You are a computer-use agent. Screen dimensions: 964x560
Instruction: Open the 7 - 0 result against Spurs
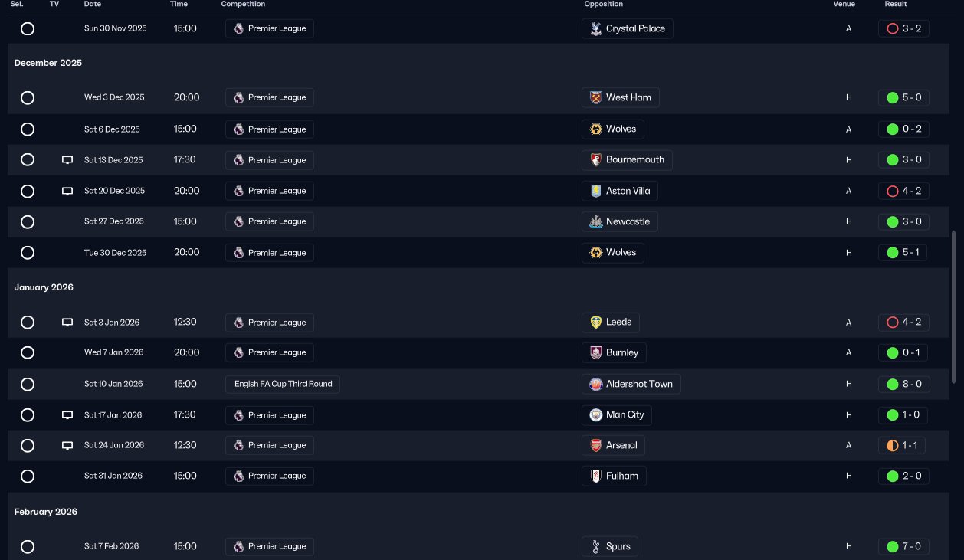coord(903,546)
